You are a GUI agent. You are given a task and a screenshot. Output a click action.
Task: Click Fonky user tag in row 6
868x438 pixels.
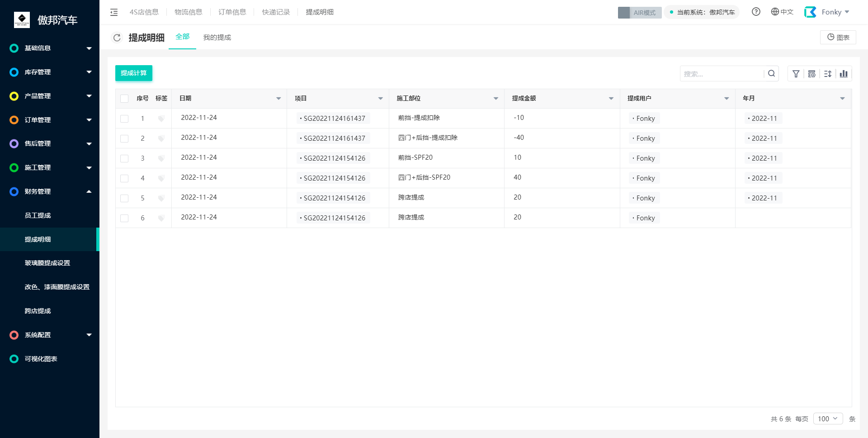(644, 218)
